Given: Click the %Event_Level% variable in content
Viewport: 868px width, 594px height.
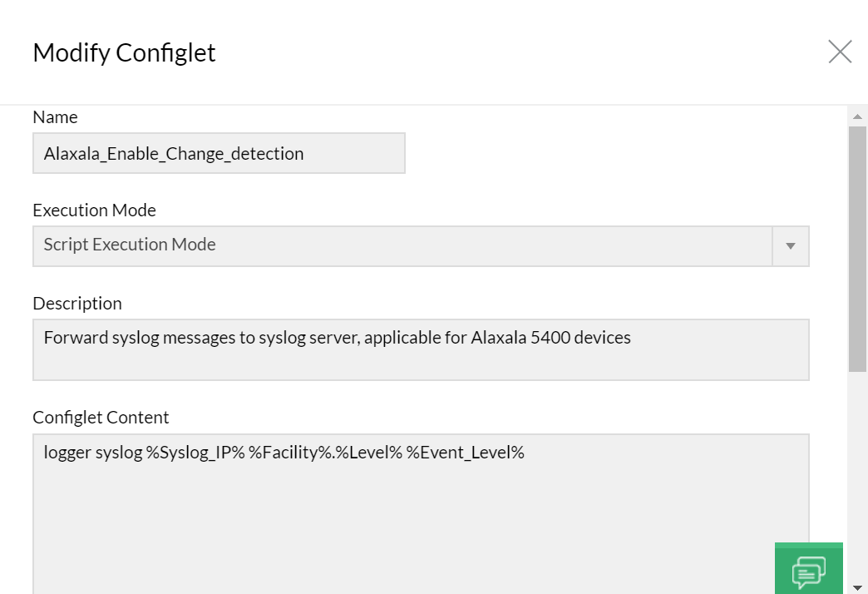Looking at the screenshot, I should pos(466,453).
